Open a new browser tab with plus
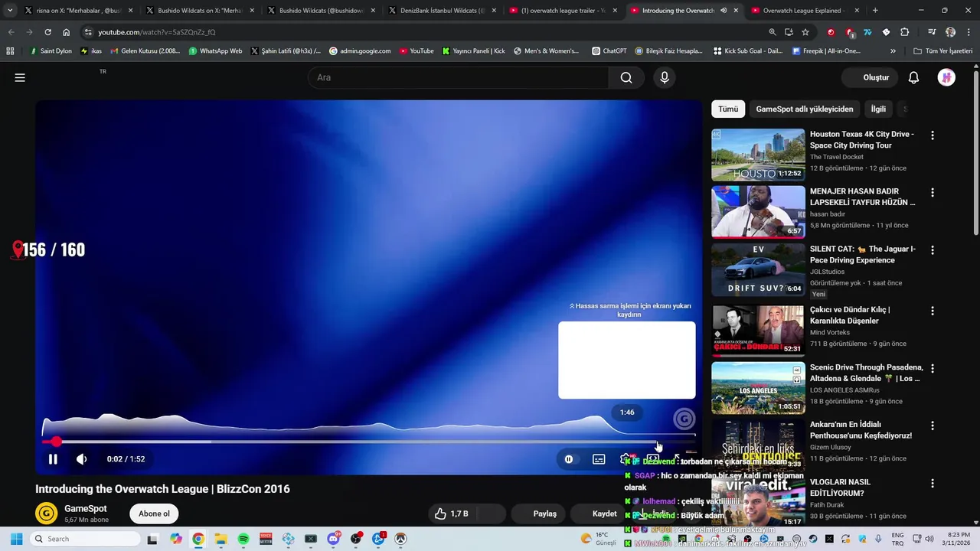 click(x=875, y=11)
